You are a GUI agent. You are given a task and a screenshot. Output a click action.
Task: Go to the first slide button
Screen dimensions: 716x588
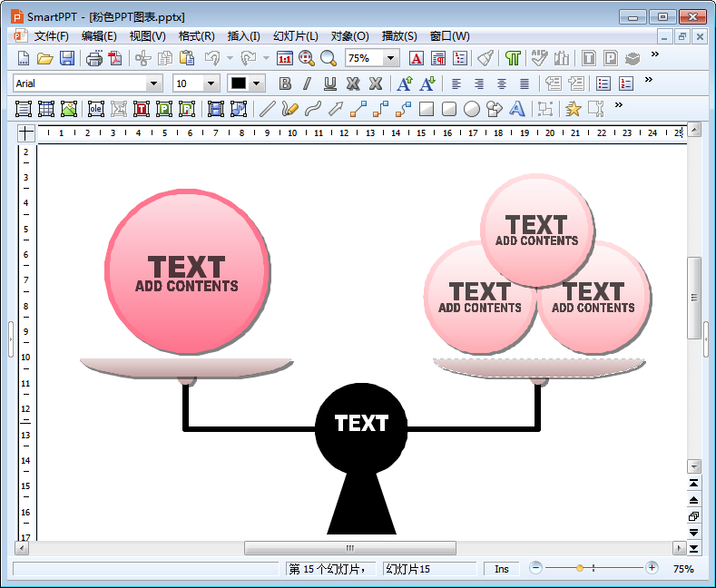[x=693, y=484]
